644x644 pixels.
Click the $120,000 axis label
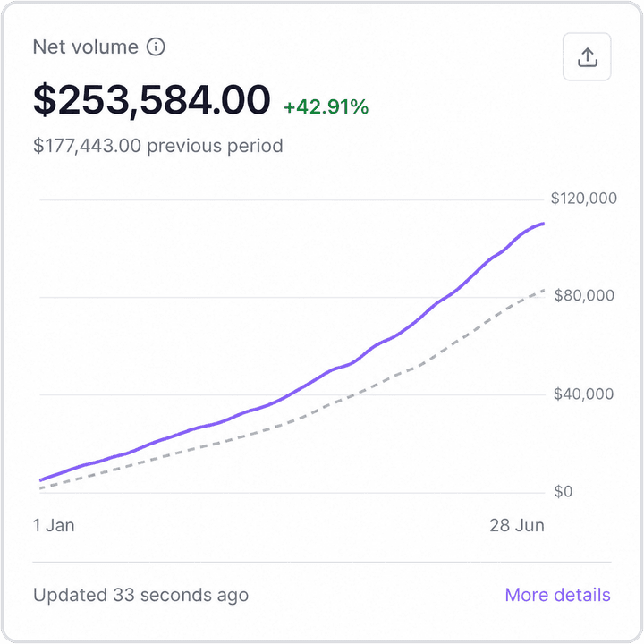pyautogui.click(x=583, y=199)
